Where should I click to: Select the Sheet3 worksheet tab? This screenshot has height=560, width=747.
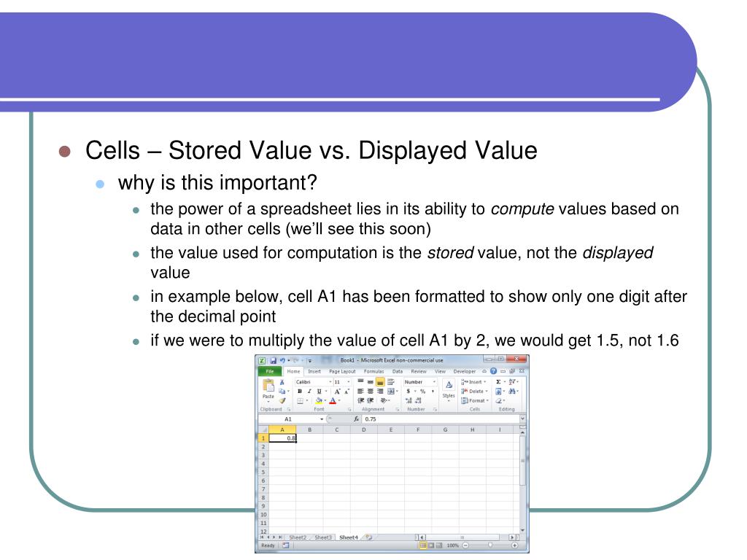tap(323, 537)
